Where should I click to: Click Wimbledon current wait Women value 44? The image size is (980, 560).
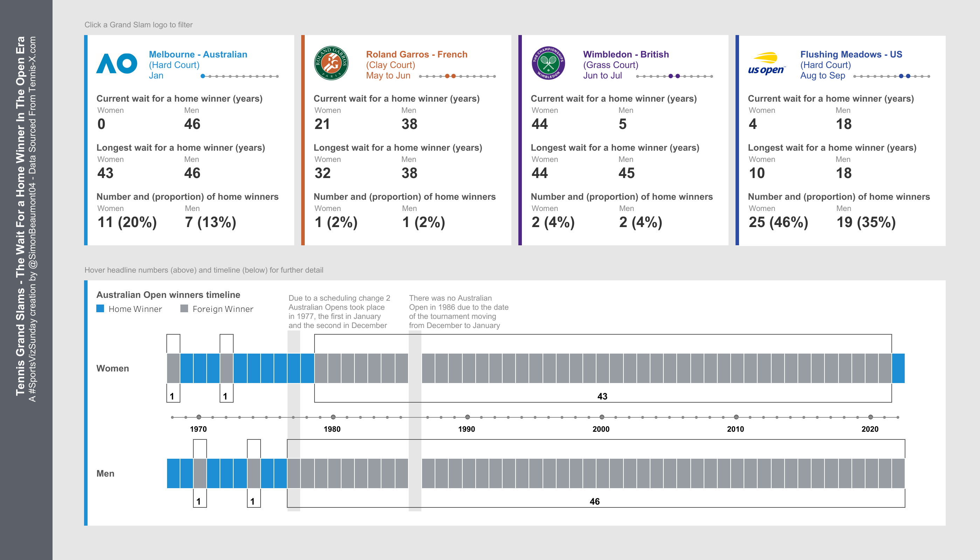(540, 124)
